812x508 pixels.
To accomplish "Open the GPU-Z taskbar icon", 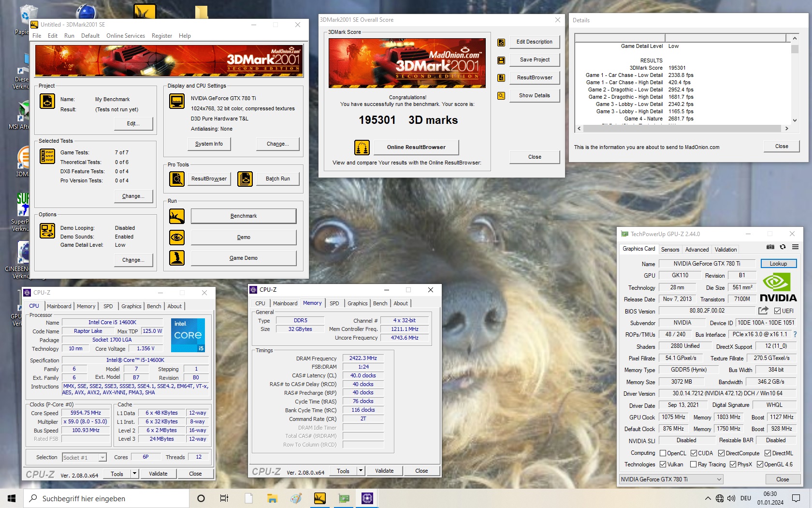I will click(344, 498).
